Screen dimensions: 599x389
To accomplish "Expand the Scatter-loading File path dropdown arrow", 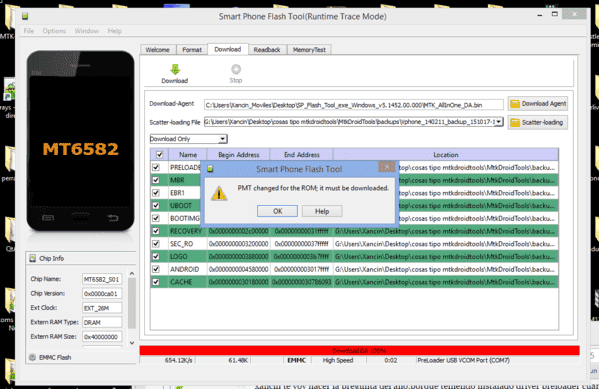I will click(x=499, y=122).
